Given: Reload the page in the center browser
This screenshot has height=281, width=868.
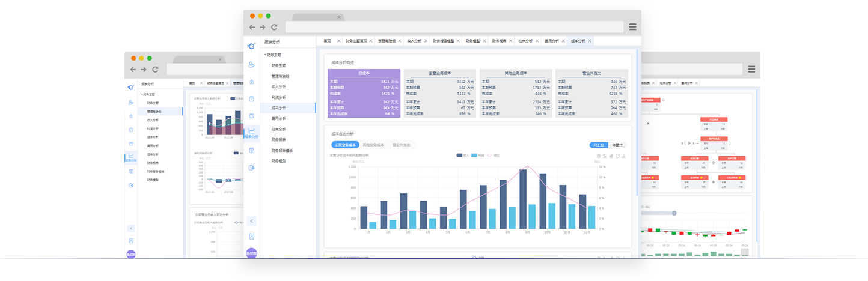Looking at the screenshot, I should click(x=274, y=27).
